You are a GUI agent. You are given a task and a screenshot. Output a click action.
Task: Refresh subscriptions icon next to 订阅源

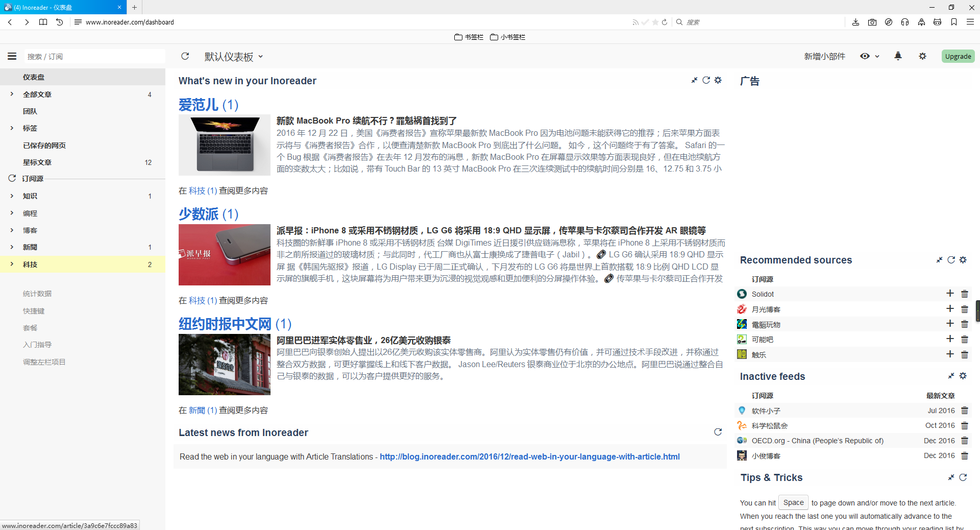point(12,178)
